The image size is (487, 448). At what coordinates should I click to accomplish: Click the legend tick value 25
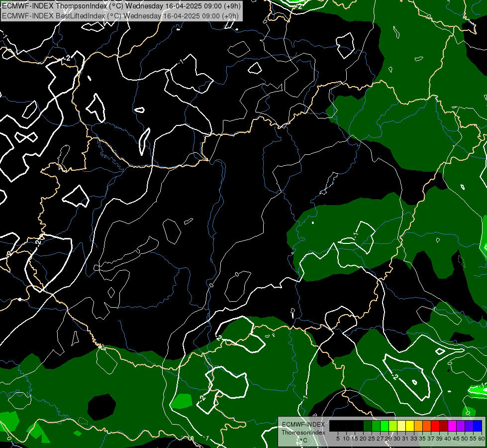coord(372,439)
